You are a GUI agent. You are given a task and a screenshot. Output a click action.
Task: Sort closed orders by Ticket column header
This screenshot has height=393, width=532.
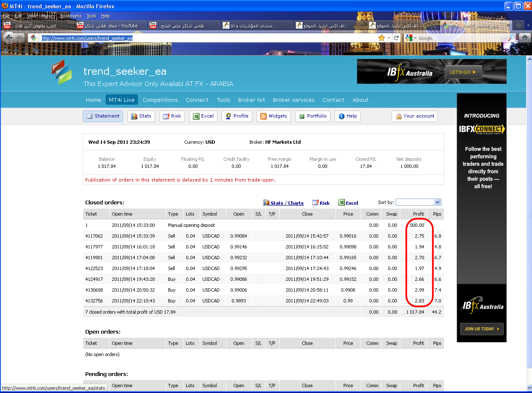tap(91, 214)
